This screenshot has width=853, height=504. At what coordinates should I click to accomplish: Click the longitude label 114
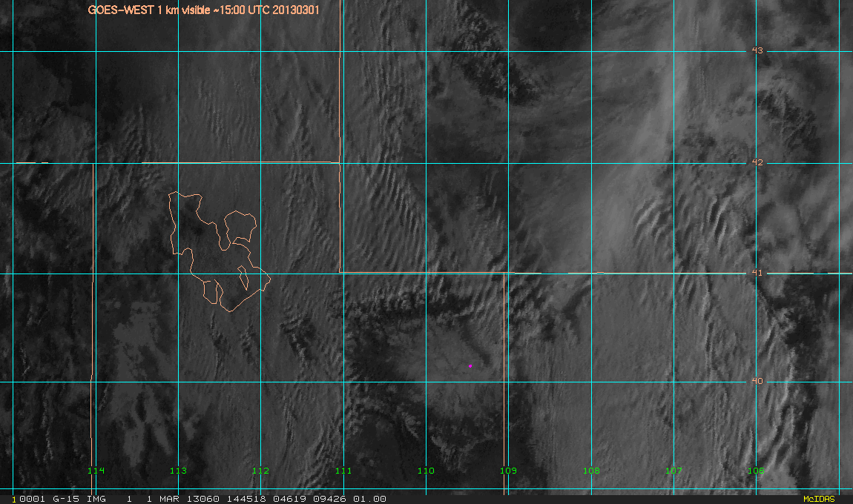click(96, 471)
